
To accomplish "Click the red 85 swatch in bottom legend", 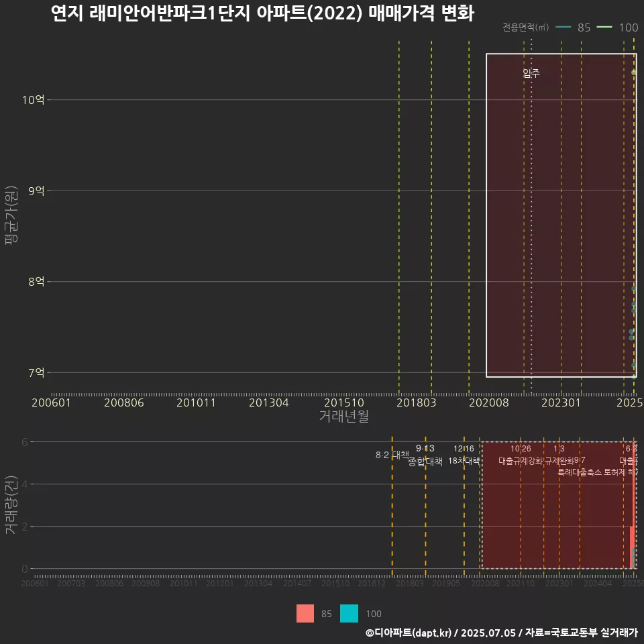I will [x=305, y=613].
